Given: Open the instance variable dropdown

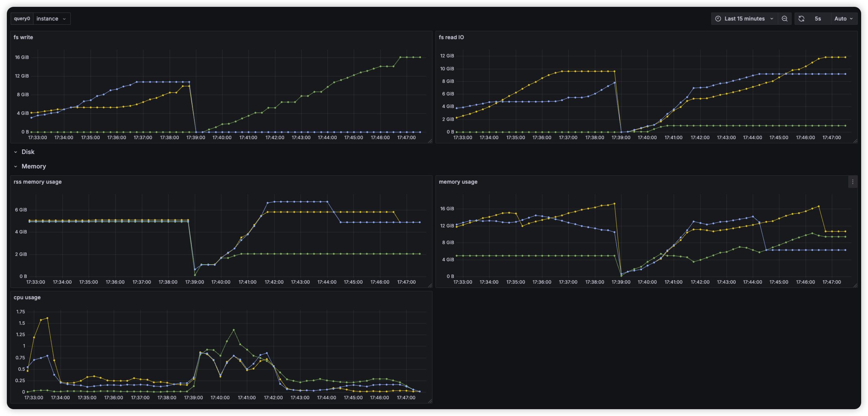Looking at the screenshot, I should tap(51, 19).
